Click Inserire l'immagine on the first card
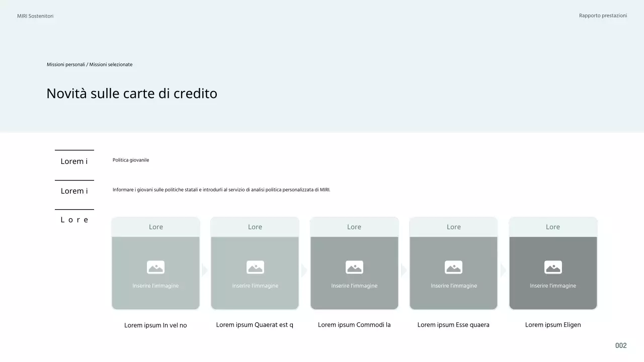Image resolution: width=644 pixels, height=362 pixels. tap(155, 286)
